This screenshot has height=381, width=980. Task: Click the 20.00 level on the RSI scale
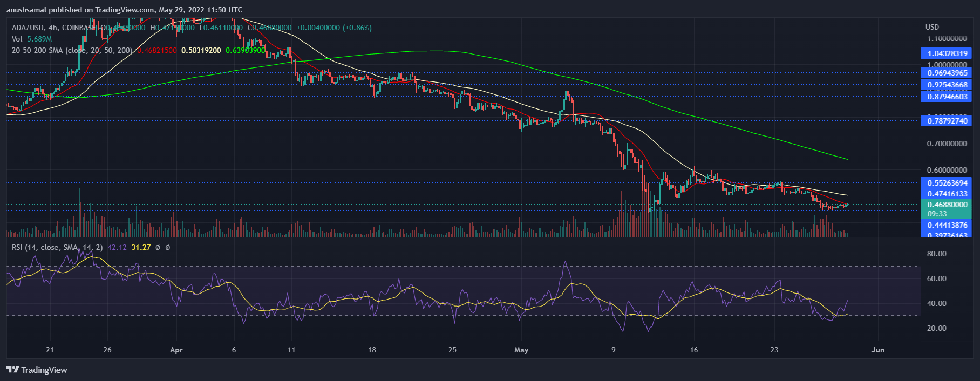[937, 328]
